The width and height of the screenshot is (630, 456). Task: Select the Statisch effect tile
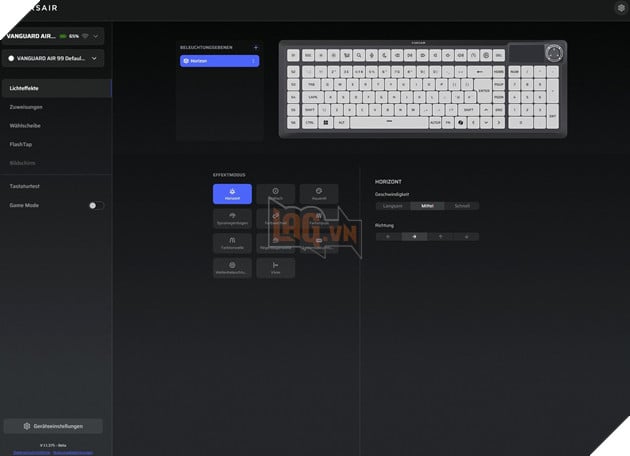tap(276, 194)
